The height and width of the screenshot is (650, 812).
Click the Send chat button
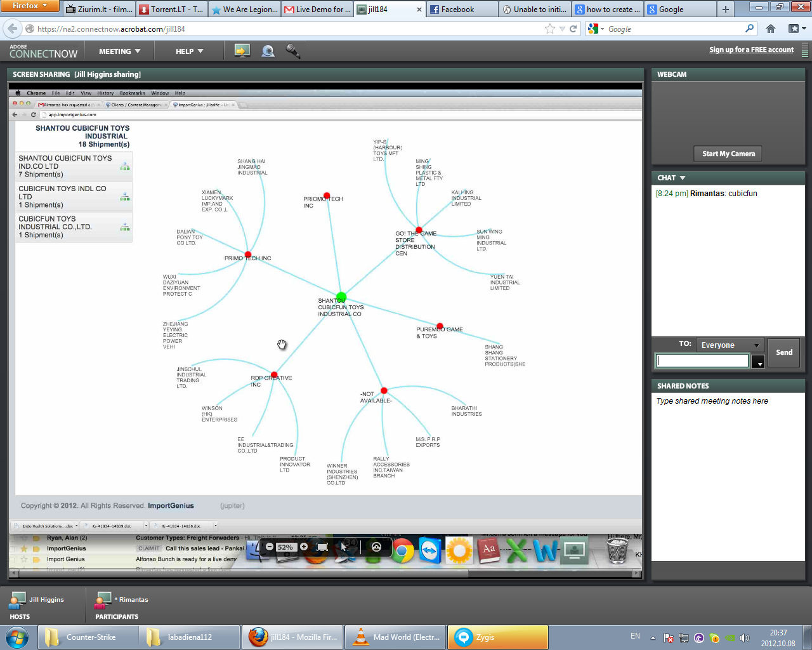tap(784, 352)
